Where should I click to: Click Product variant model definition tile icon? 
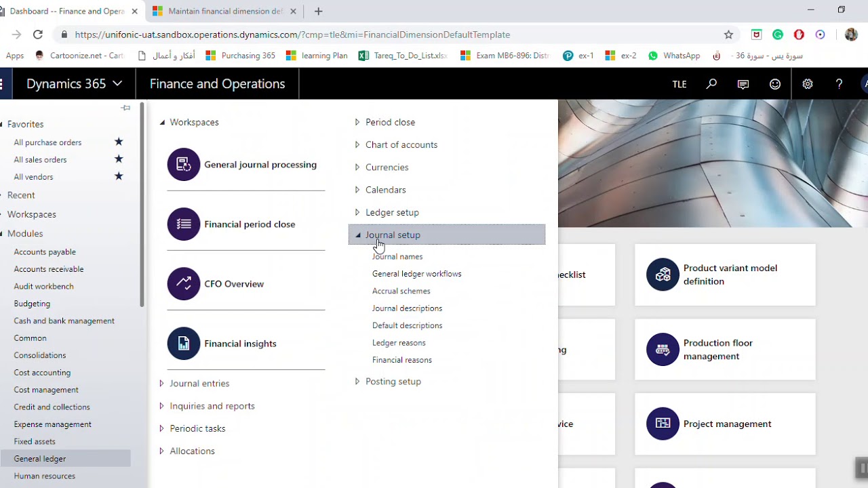pos(663,274)
